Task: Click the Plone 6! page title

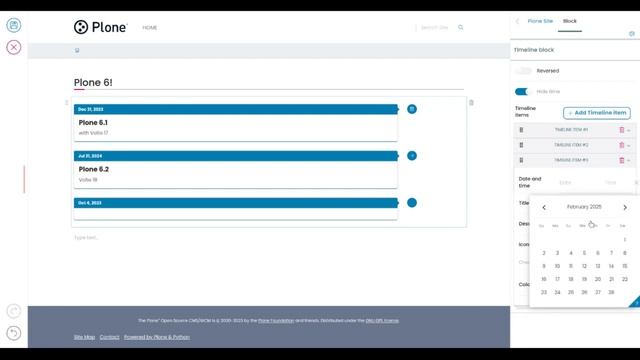Action: (93, 82)
